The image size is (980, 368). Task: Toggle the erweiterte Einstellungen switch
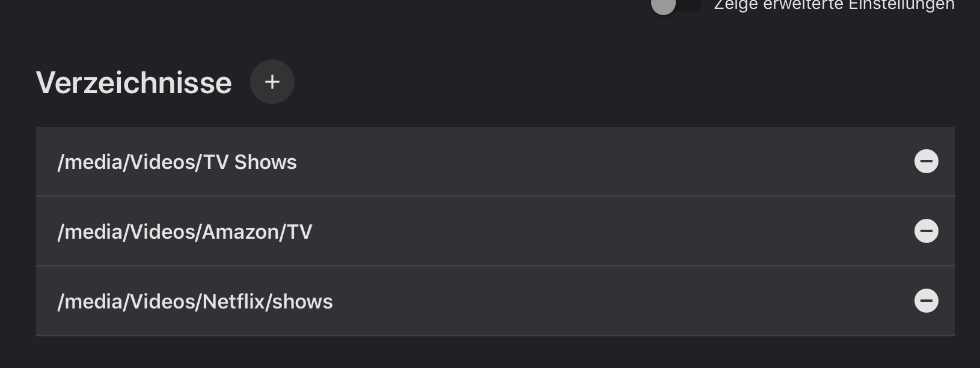pos(676,5)
